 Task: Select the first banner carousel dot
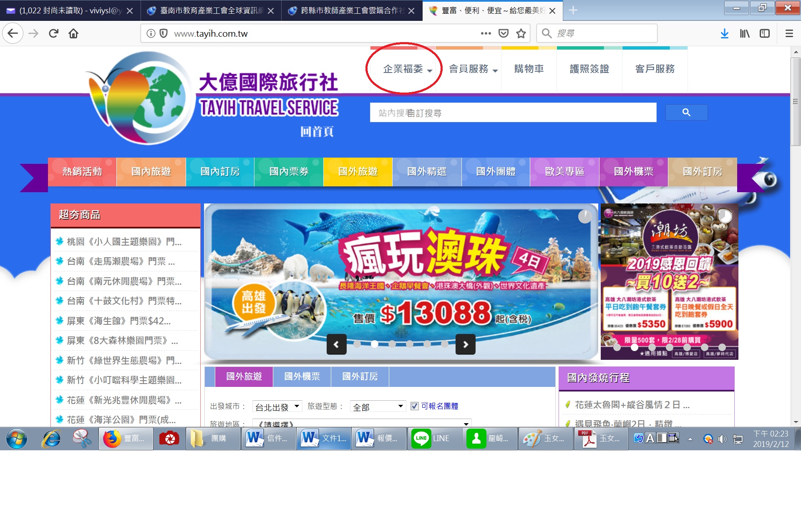coord(357,344)
